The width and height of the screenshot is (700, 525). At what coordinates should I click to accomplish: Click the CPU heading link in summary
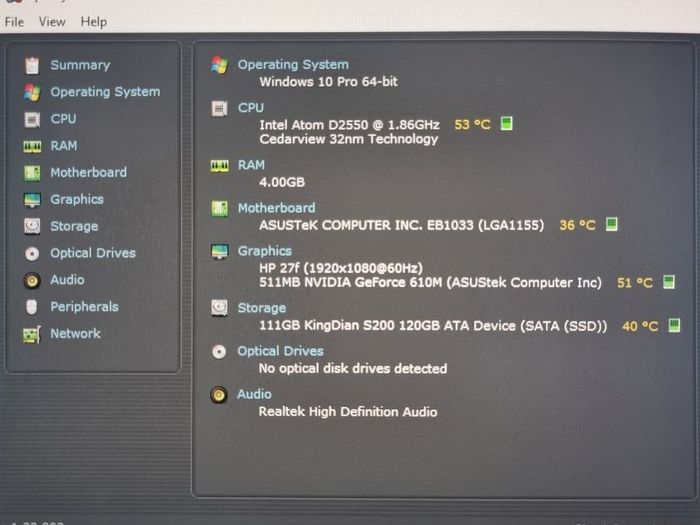pos(251,108)
